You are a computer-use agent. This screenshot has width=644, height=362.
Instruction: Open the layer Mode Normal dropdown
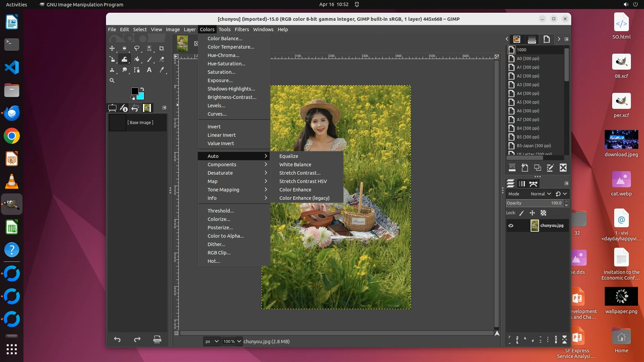coord(541,194)
